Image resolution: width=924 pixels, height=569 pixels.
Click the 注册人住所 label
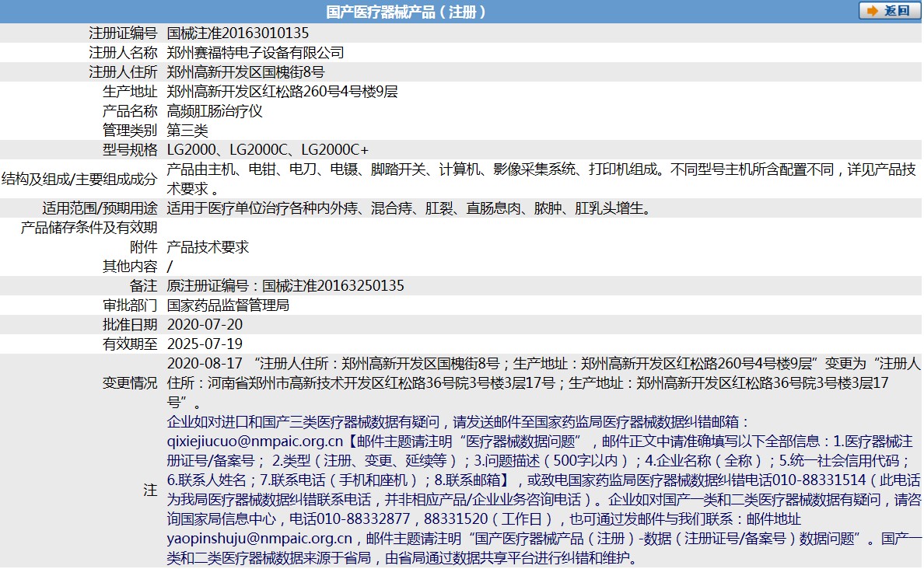(x=123, y=72)
